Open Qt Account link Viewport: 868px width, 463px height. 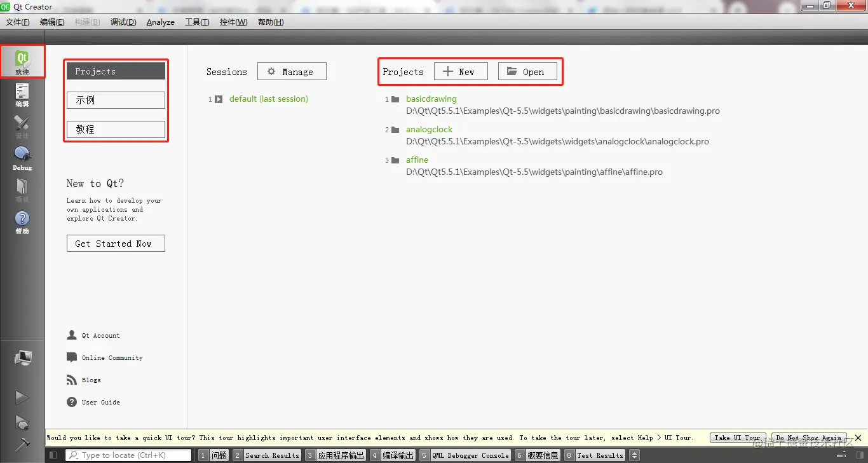[100, 336]
